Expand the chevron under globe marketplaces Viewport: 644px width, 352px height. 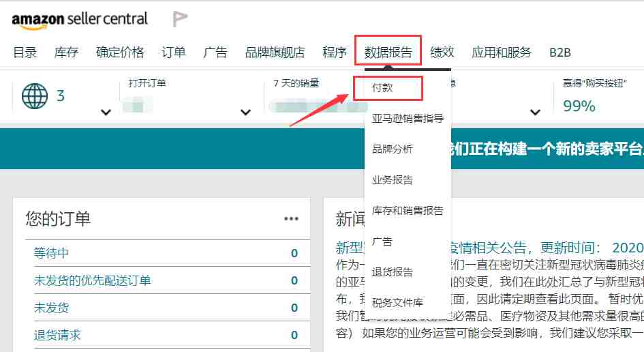pyautogui.click(x=106, y=112)
